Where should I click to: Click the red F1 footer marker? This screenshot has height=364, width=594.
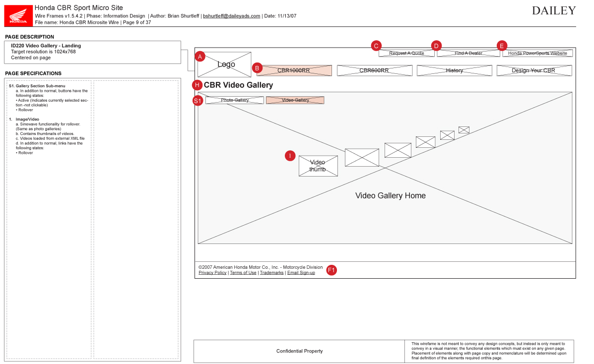point(331,270)
